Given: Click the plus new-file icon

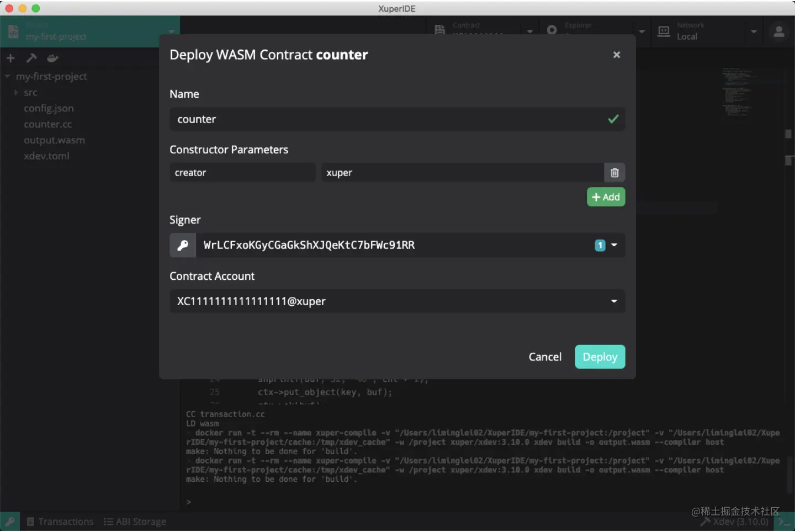Looking at the screenshot, I should 10,58.
